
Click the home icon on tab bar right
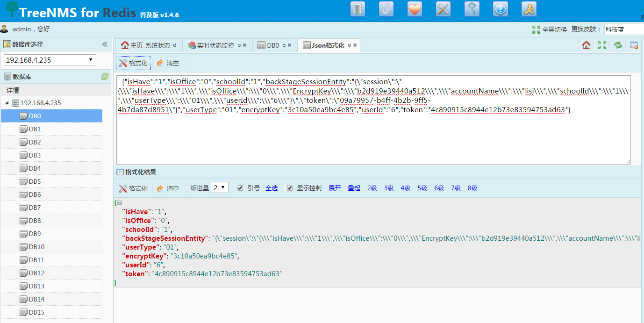pos(586,45)
